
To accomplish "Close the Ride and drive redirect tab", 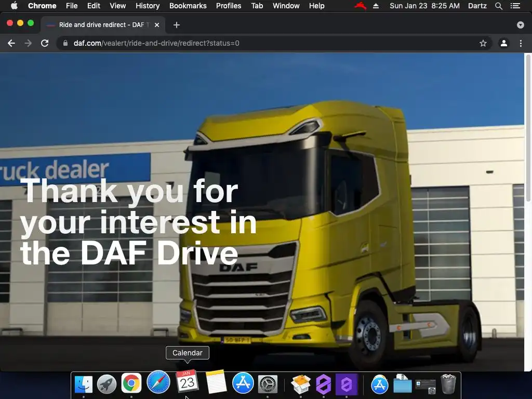I will pyautogui.click(x=157, y=25).
